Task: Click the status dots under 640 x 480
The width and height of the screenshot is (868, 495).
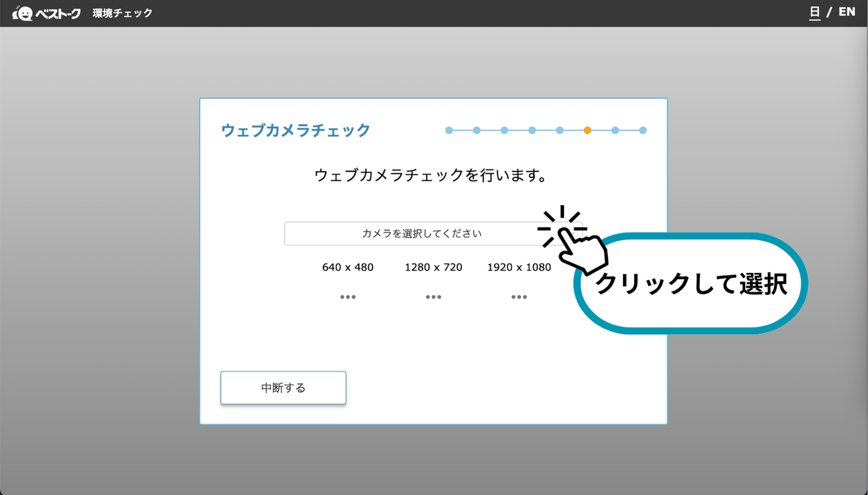Action: (348, 297)
